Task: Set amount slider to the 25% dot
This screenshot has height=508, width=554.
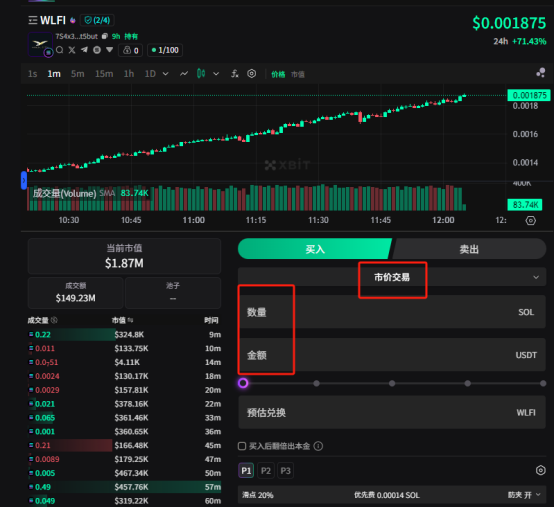Action: coord(317,383)
